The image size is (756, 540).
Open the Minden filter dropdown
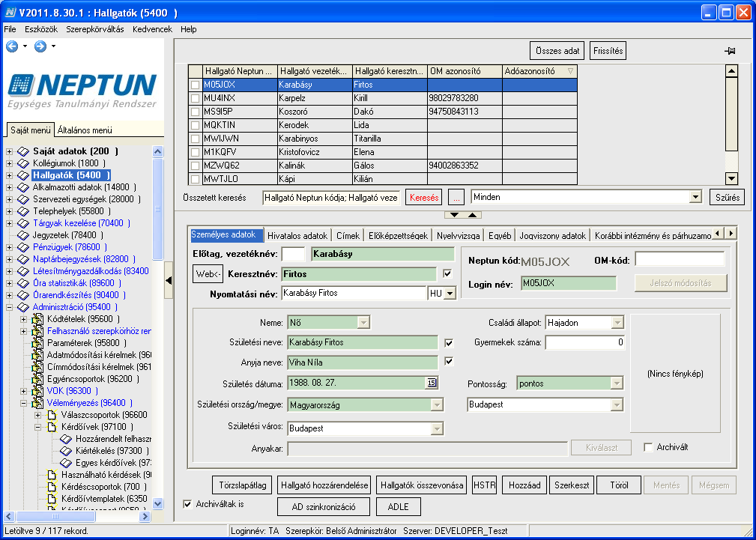[695, 197]
